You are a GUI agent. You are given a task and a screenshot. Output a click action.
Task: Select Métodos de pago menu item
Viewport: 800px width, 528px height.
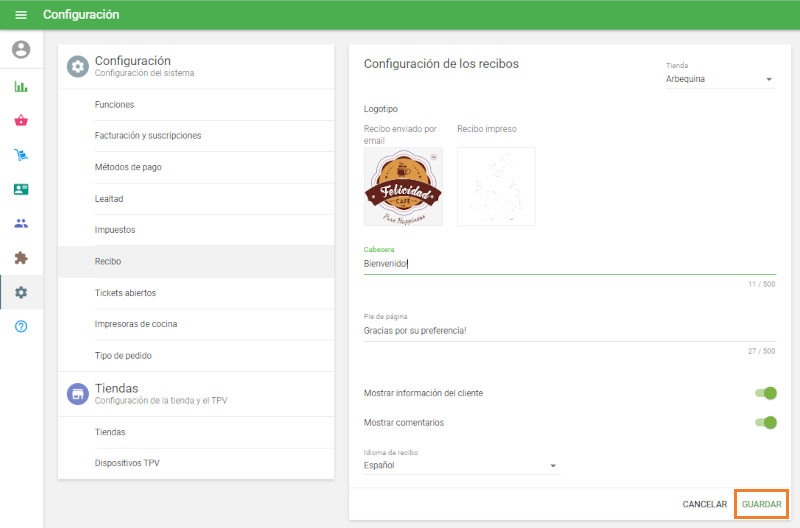click(x=128, y=167)
